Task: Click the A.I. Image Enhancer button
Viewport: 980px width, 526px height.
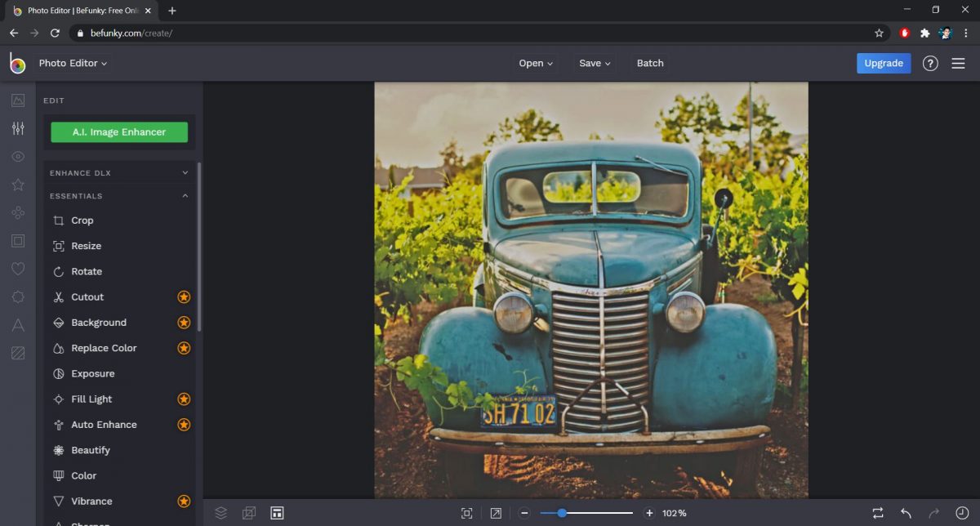Action: (118, 131)
